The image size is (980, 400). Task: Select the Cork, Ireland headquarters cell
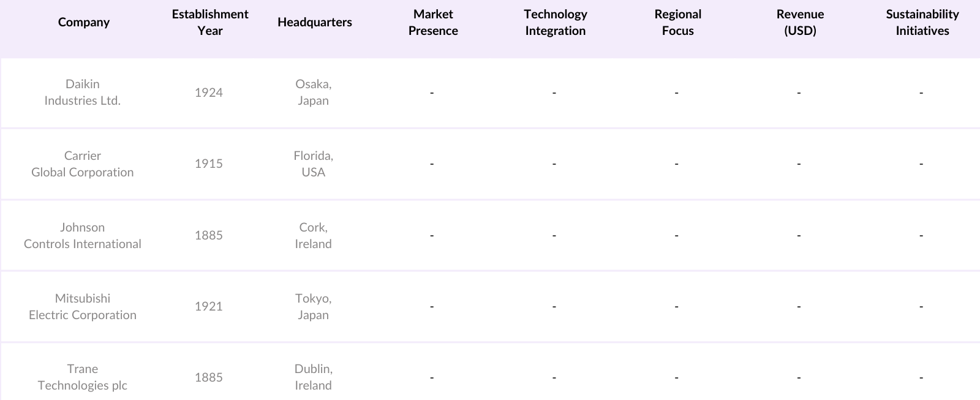point(314,236)
